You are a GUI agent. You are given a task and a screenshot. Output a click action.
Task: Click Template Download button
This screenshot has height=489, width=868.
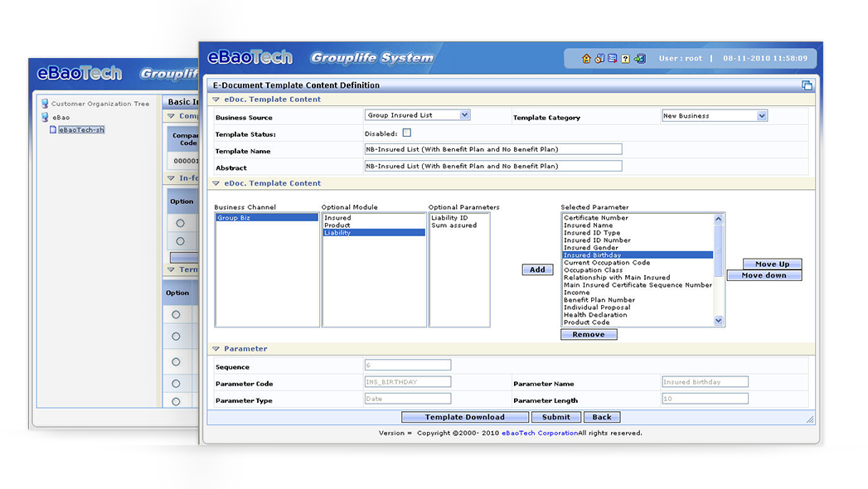click(465, 417)
